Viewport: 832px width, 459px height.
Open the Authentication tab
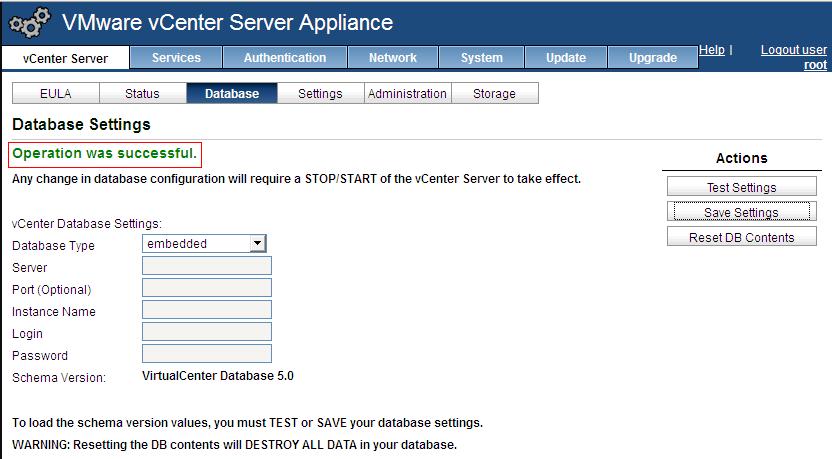click(x=285, y=57)
